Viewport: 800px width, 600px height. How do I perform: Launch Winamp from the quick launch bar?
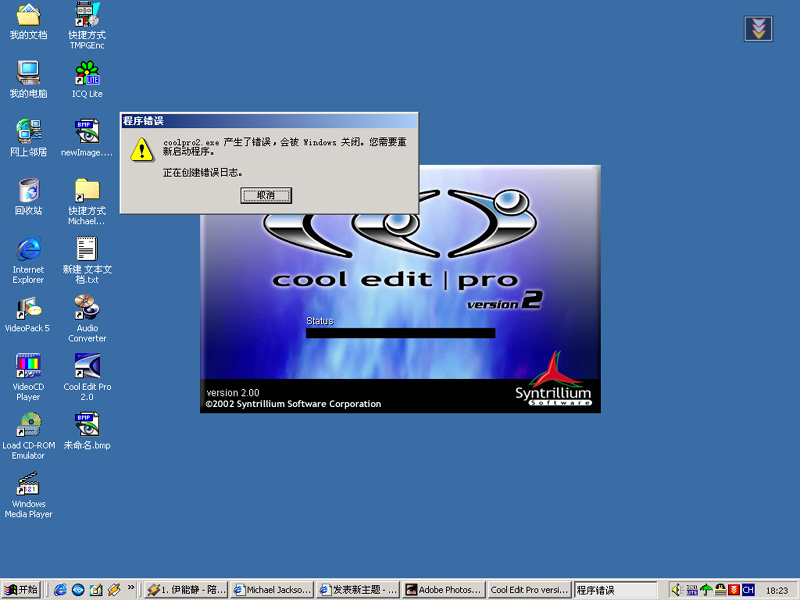tap(114, 590)
